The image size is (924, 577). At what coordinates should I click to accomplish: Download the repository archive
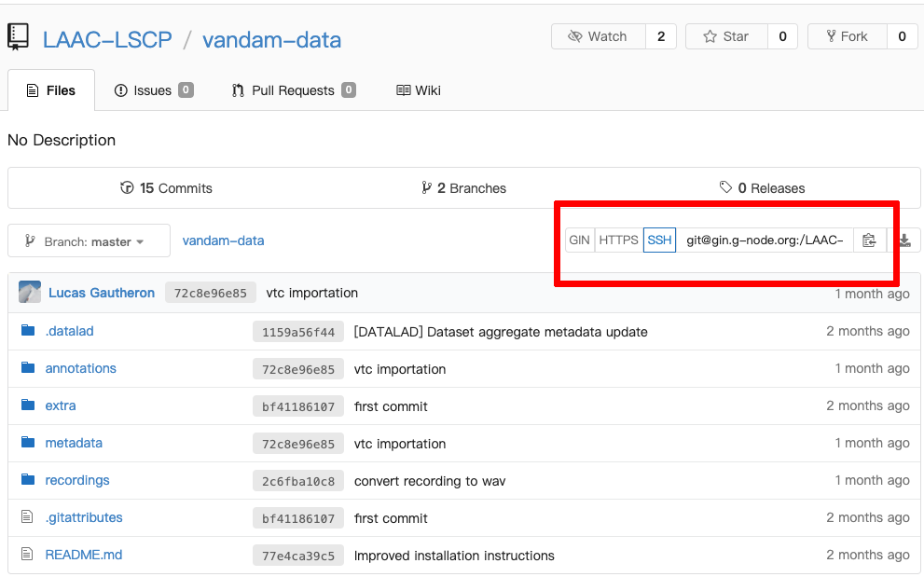pos(905,240)
